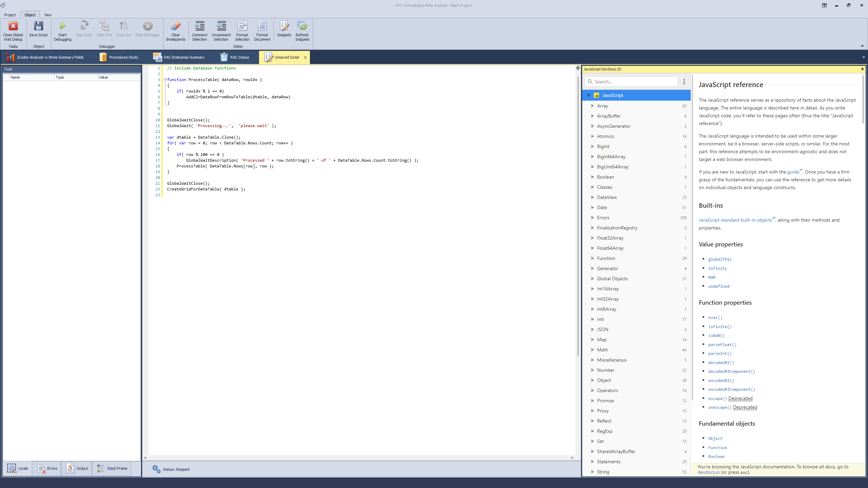Image resolution: width=868 pixels, height=488 pixels.
Task: Collapse the JavaScript docs tree node
Action: tap(589, 95)
